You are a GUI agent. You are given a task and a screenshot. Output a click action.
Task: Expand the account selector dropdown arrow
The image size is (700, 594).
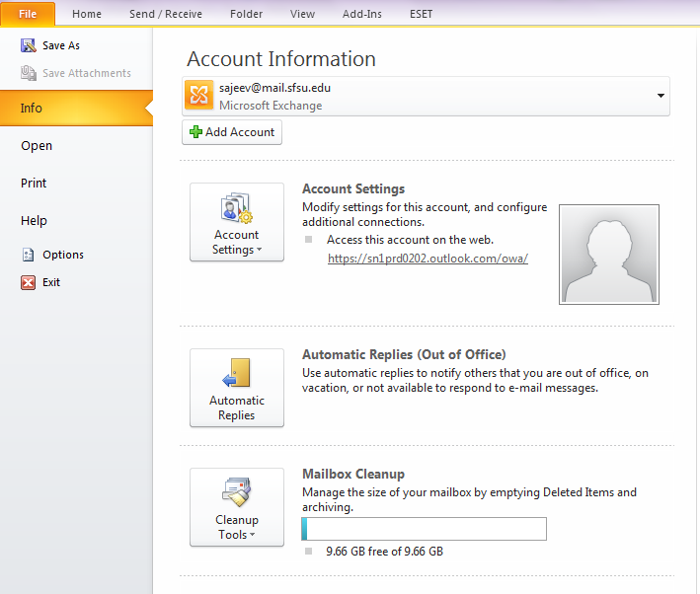(661, 96)
